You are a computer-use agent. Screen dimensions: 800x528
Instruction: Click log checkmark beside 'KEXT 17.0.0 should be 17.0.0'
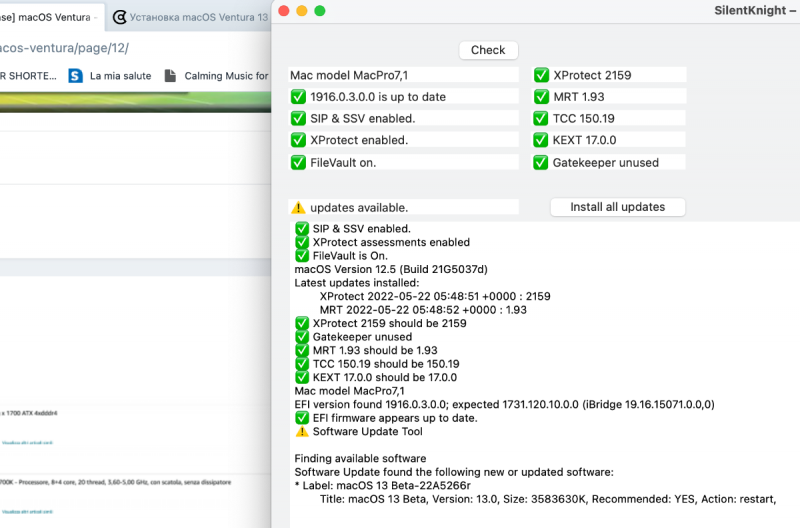point(302,377)
